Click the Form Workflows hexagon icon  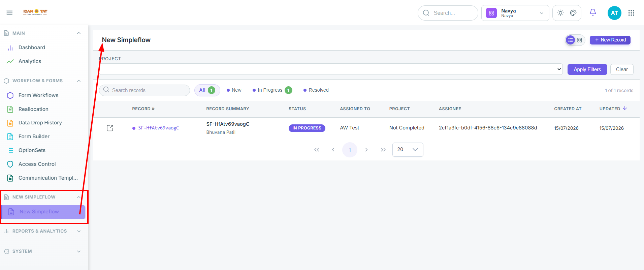10,95
